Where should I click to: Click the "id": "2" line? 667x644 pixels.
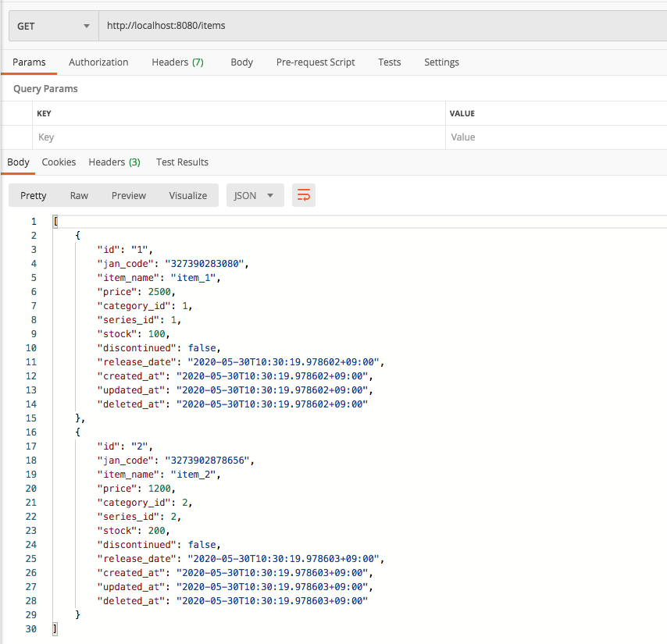point(125,446)
